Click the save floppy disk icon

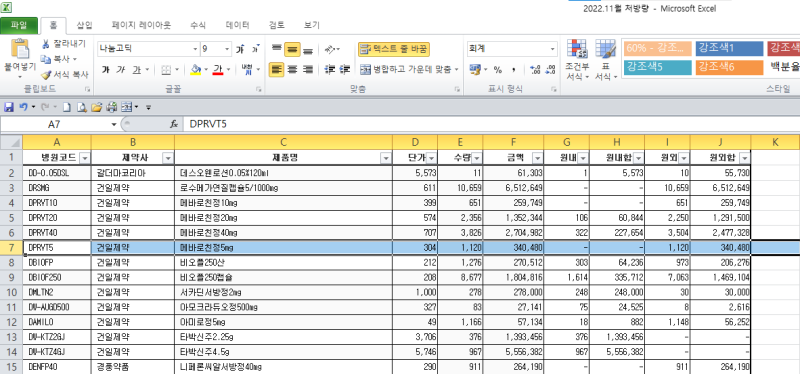[8, 107]
